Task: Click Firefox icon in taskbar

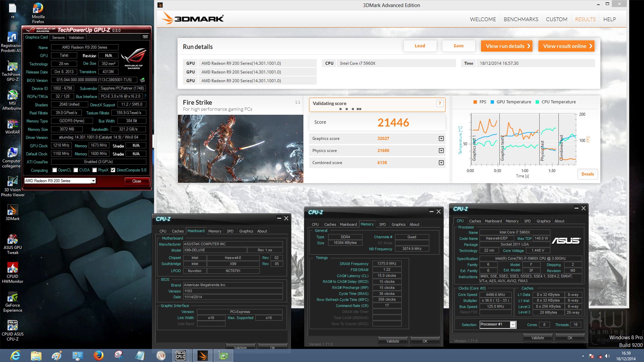Action: tap(98, 355)
